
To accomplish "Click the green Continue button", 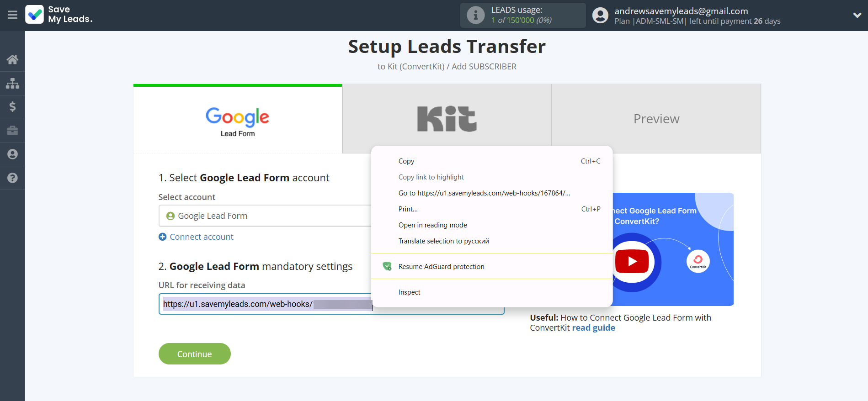I will point(194,354).
